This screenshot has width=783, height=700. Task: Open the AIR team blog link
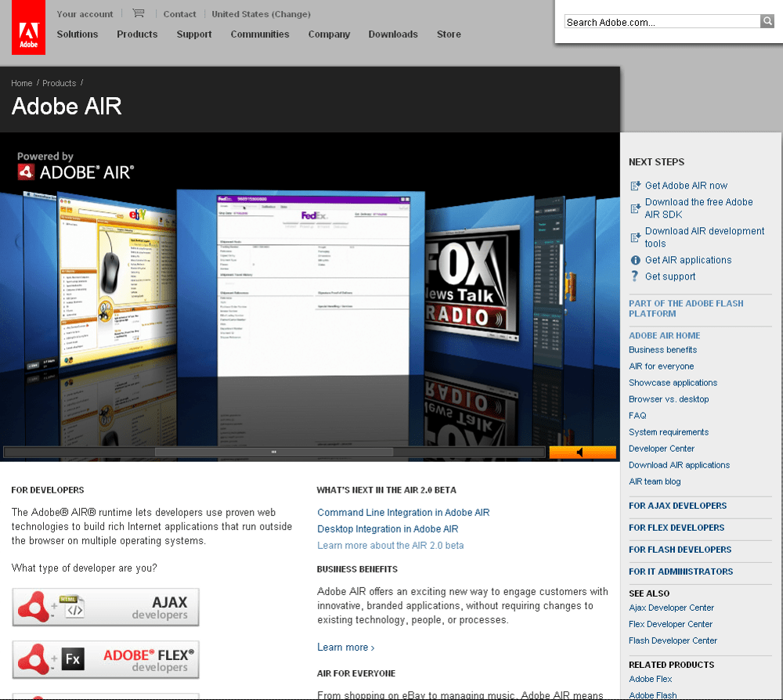pos(655,482)
